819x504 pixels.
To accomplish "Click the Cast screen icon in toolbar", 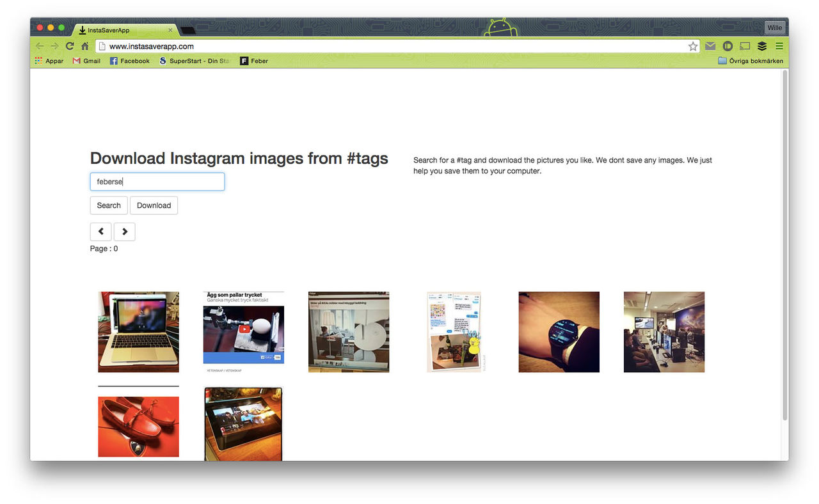I will (744, 46).
